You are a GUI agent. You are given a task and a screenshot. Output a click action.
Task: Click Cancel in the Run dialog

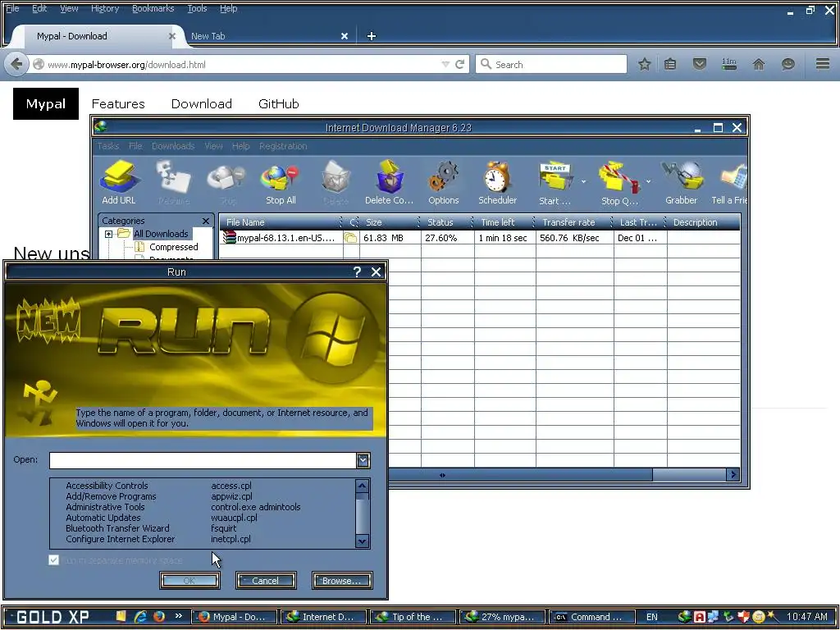pyautogui.click(x=266, y=580)
